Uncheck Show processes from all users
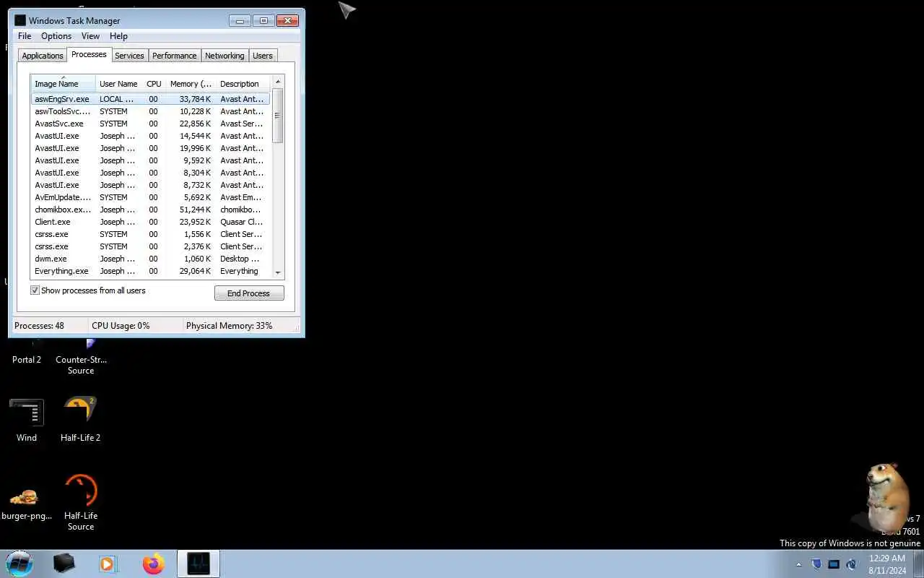Image resolution: width=924 pixels, height=578 pixels. coord(35,290)
